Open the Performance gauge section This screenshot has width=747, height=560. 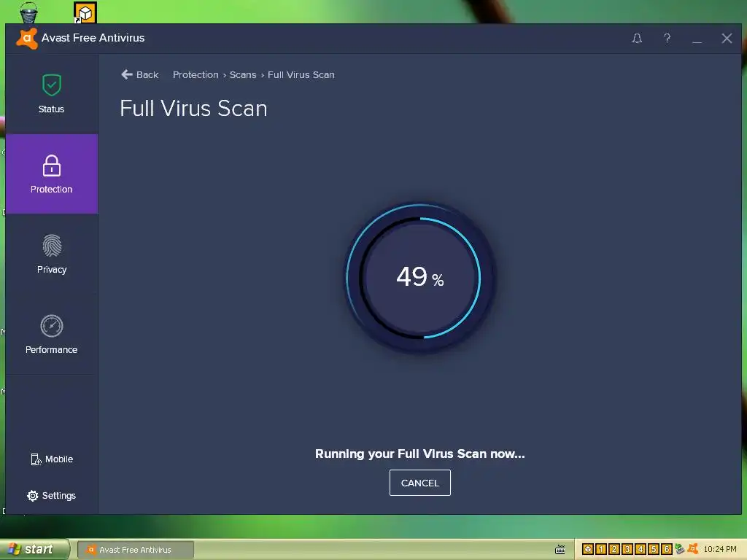click(x=52, y=334)
